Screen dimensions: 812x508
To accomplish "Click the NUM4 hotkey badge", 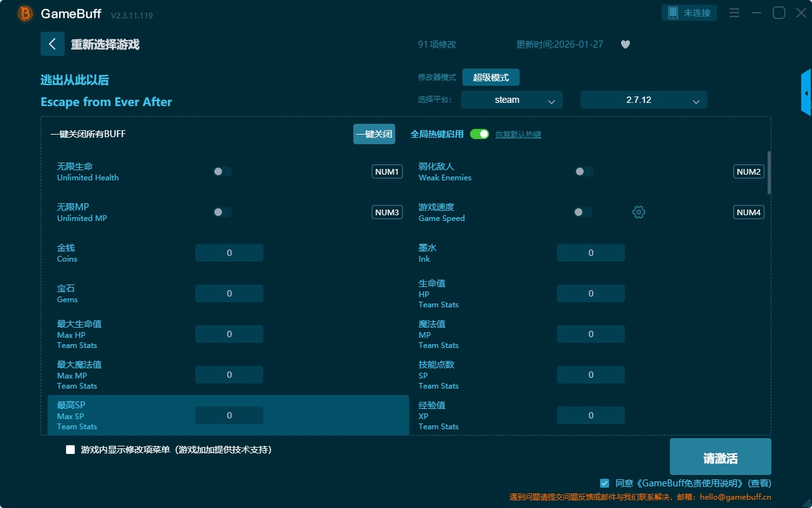I will [749, 212].
